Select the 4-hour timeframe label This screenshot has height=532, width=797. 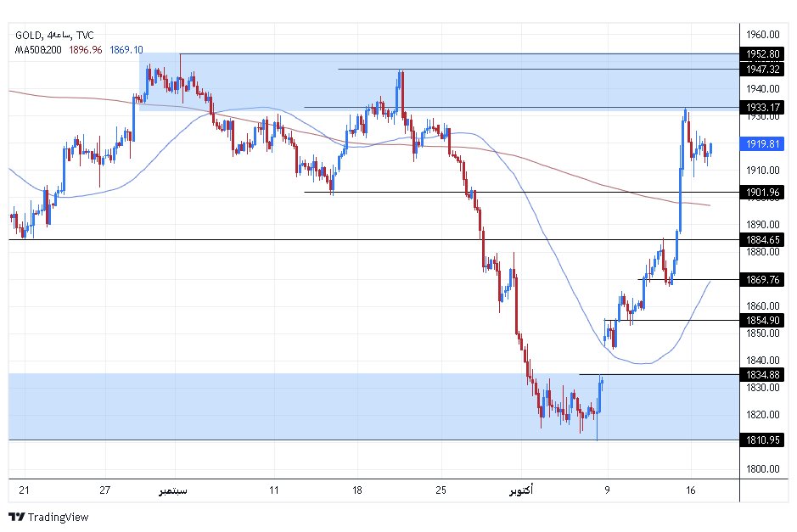point(59,35)
